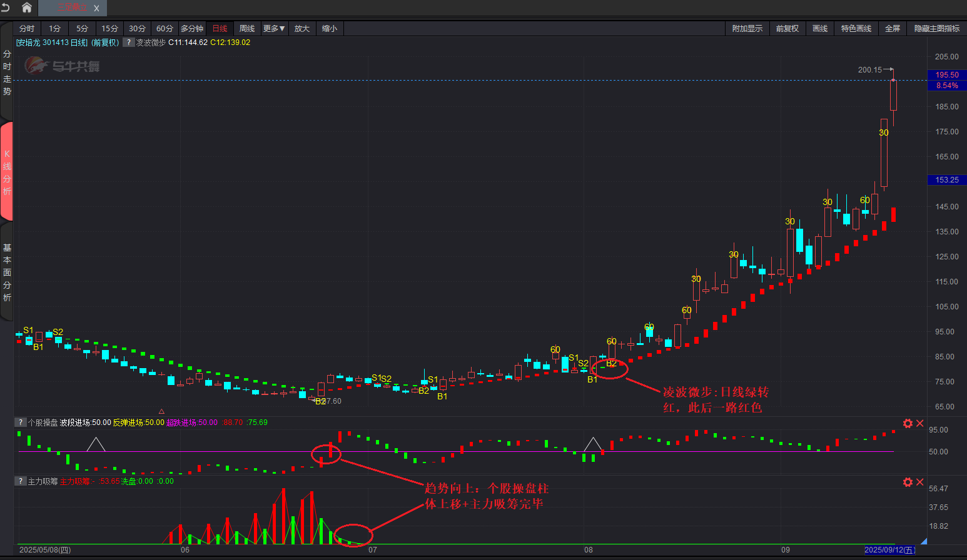Select the 1分 period
This screenshot has width=967, height=560.
[x=55, y=29]
